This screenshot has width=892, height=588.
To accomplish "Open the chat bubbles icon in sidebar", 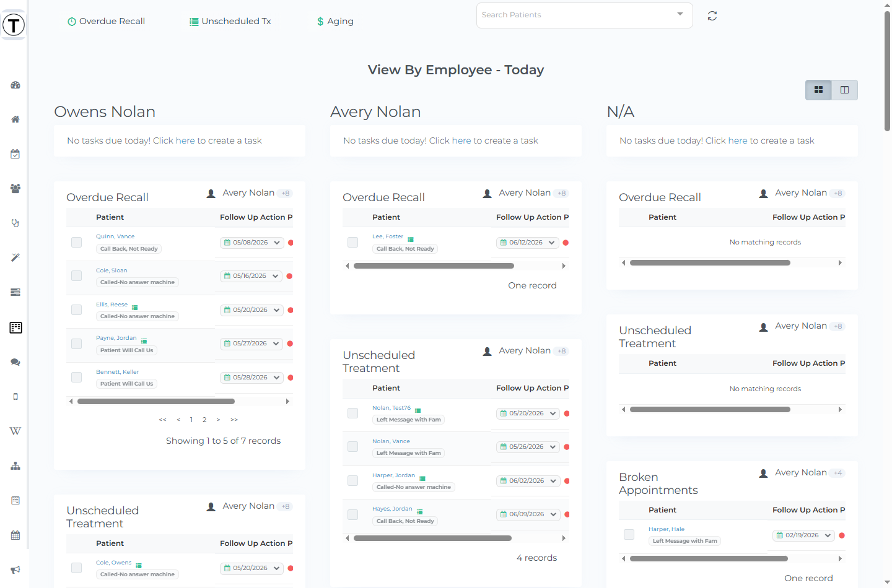I will tap(15, 362).
